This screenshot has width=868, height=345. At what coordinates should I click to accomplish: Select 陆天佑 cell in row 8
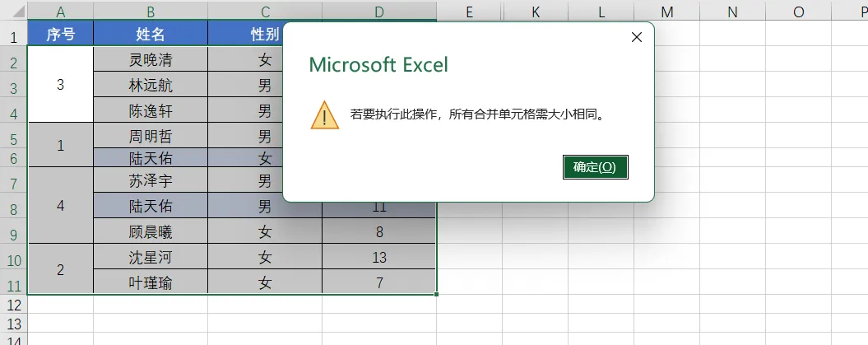point(151,205)
